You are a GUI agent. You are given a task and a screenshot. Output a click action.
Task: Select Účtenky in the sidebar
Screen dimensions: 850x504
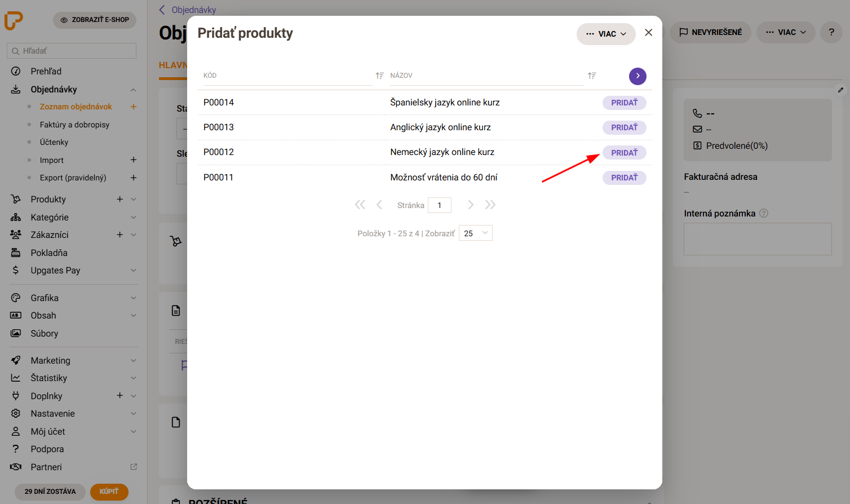click(x=54, y=142)
